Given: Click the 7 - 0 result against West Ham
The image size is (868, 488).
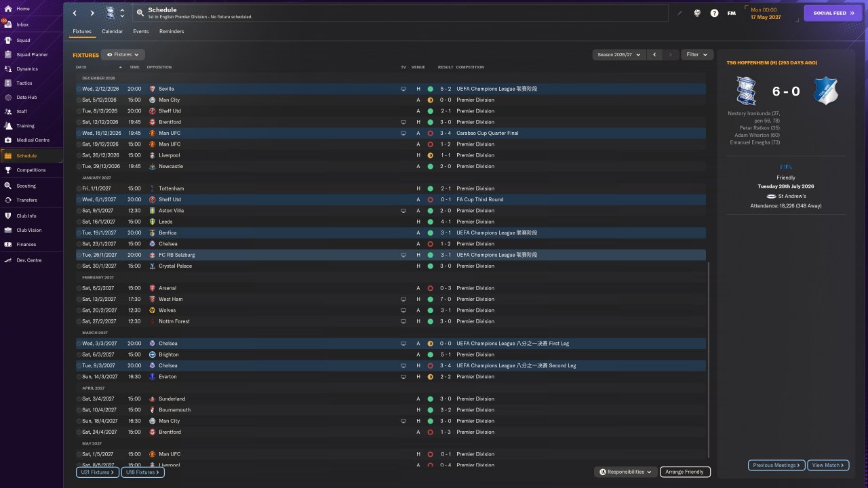Looking at the screenshot, I should click(445, 299).
